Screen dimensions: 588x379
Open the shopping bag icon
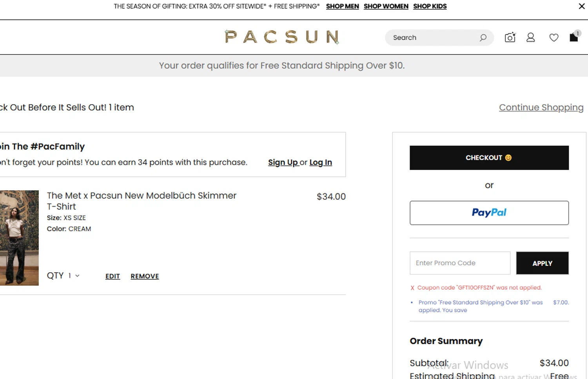pos(574,37)
